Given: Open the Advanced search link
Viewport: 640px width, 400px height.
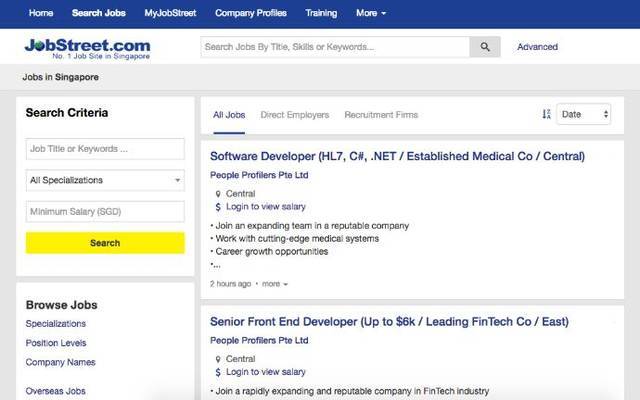Looking at the screenshot, I should [537, 47].
